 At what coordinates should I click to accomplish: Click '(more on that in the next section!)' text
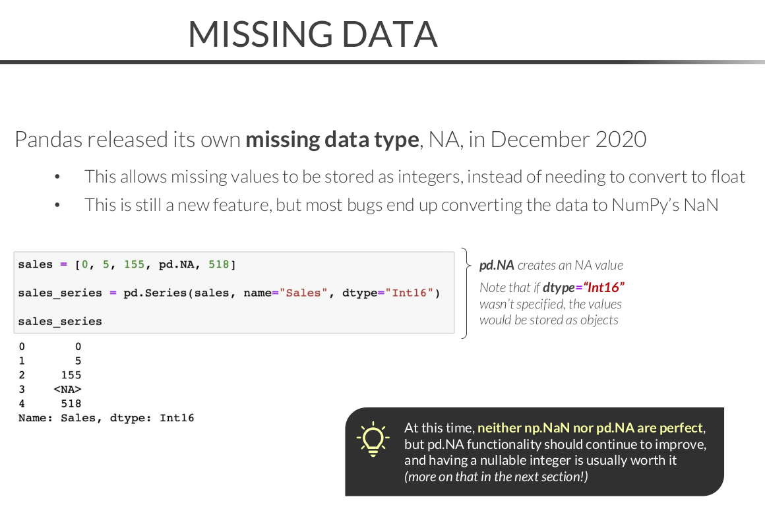click(495, 477)
